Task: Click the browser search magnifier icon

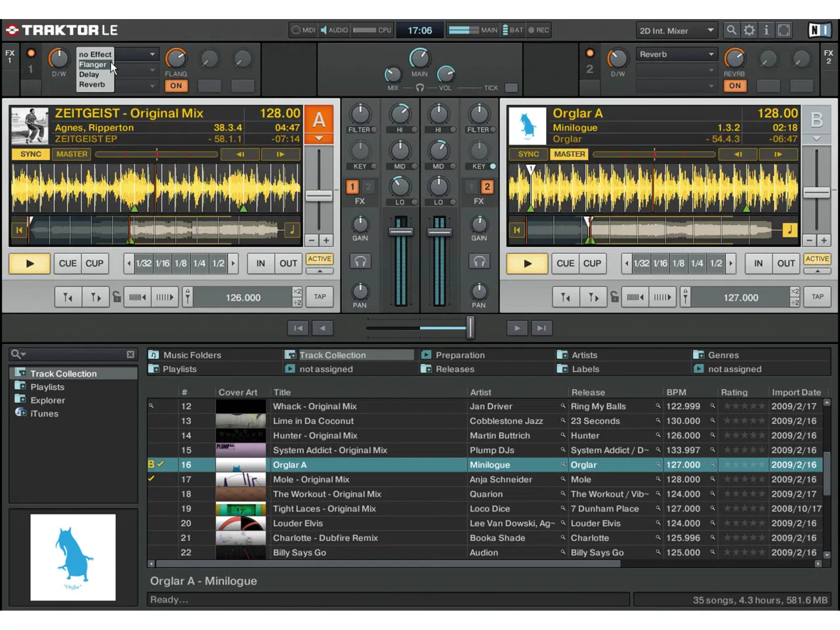Action: (17, 354)
